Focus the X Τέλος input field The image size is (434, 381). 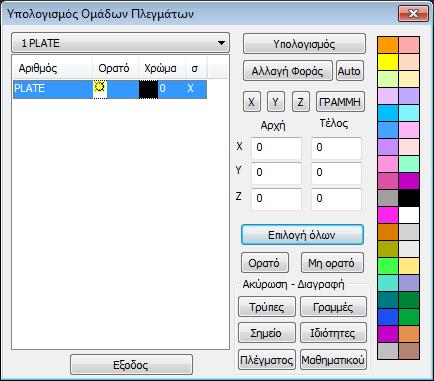coord(336,147)
